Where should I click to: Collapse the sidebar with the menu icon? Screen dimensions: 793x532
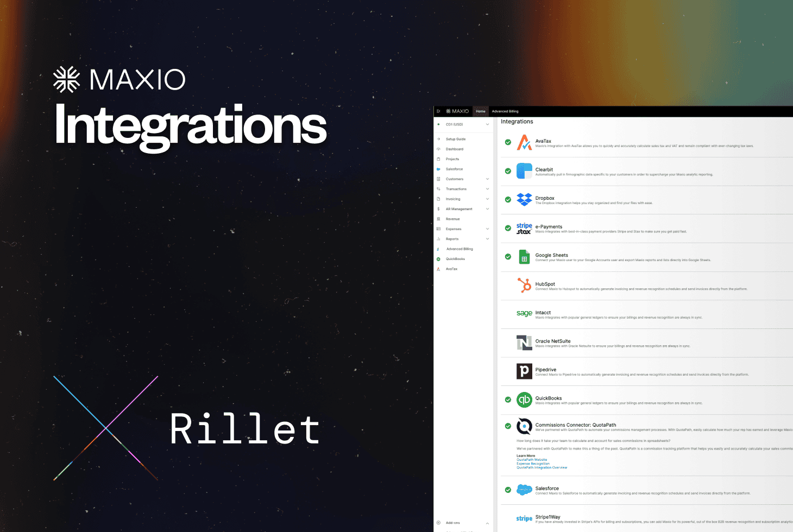click(438, 111)
